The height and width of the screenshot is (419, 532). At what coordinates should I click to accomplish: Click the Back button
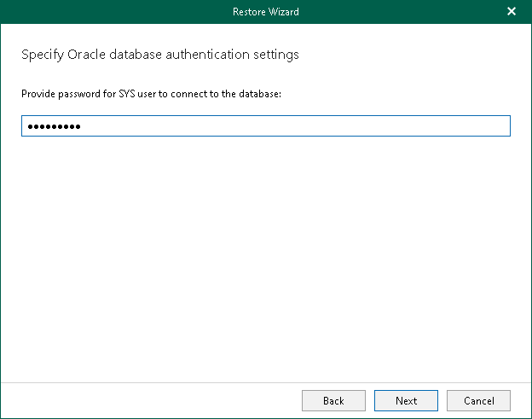(333, 400)
